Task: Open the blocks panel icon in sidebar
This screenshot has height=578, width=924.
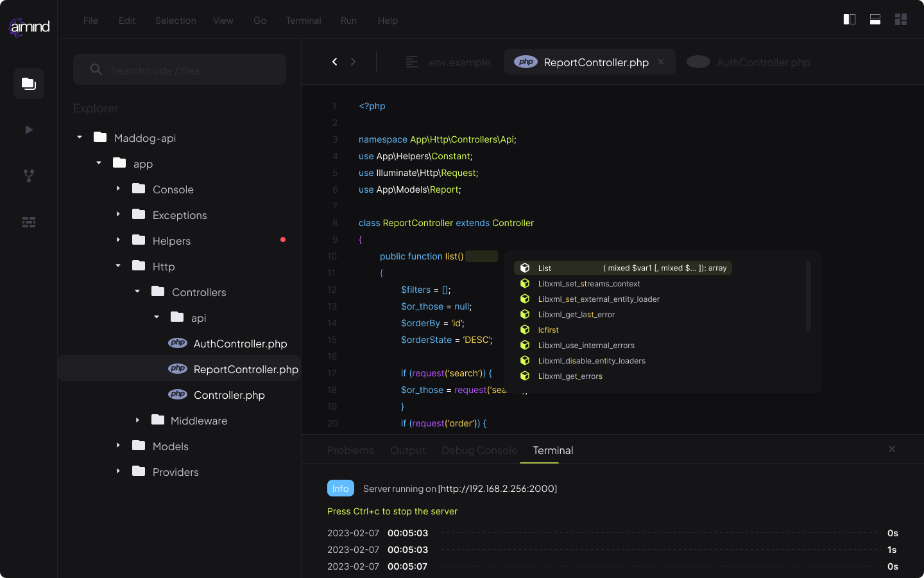Action: [x=29, y=222]
